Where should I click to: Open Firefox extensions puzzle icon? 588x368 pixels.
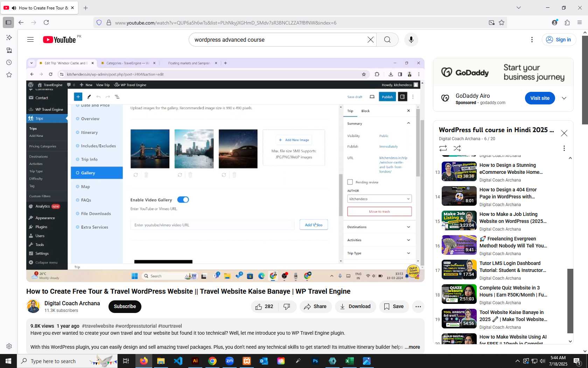pos(567,22)
